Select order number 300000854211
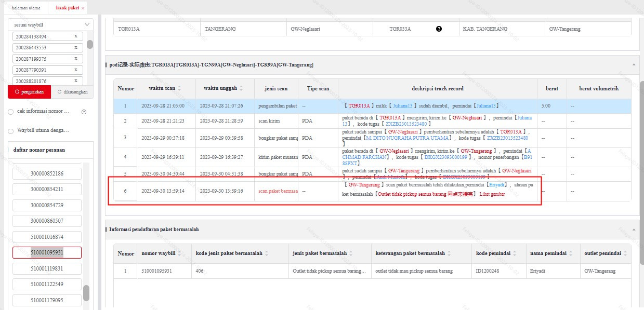Viewport: 644px width, 310px height. [47, 190]
